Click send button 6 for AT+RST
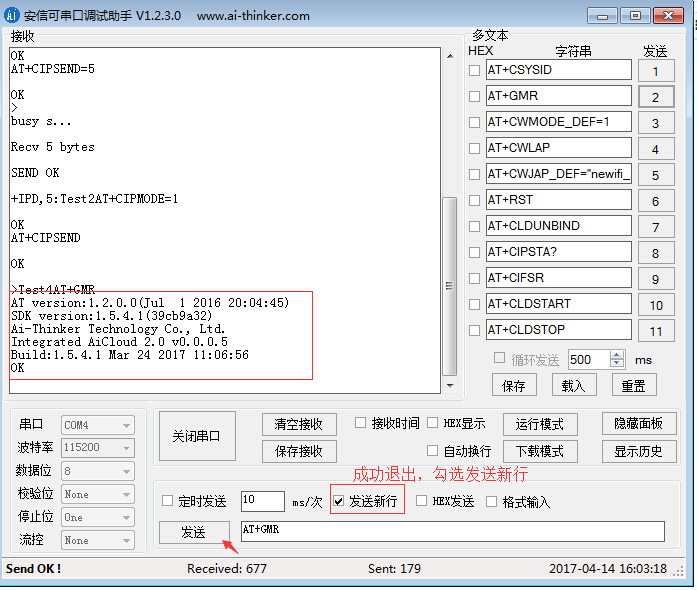Screen dimensions: 697x590 tap(656, 201)
